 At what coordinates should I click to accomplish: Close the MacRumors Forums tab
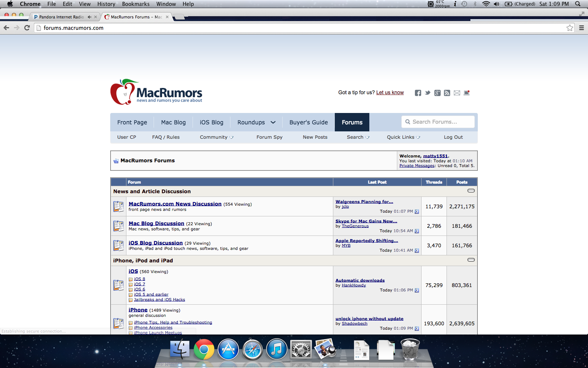tap(167, 17)
